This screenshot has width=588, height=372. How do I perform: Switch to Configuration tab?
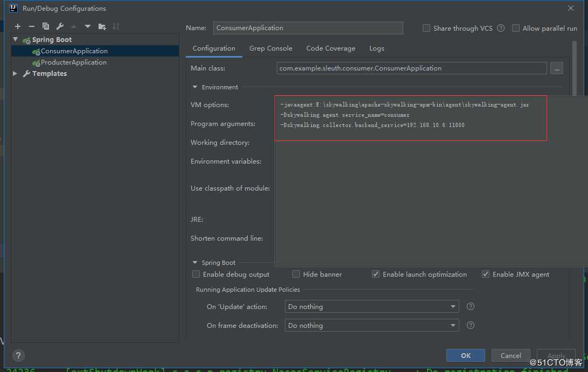(x=214, y=48)
